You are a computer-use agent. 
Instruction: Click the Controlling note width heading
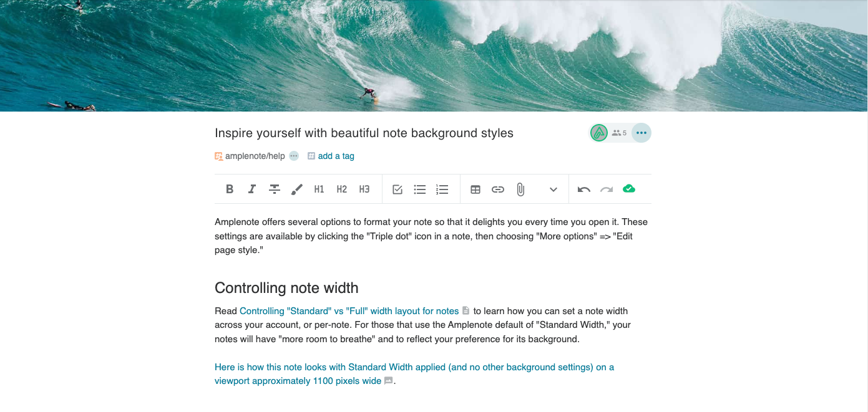286,288
